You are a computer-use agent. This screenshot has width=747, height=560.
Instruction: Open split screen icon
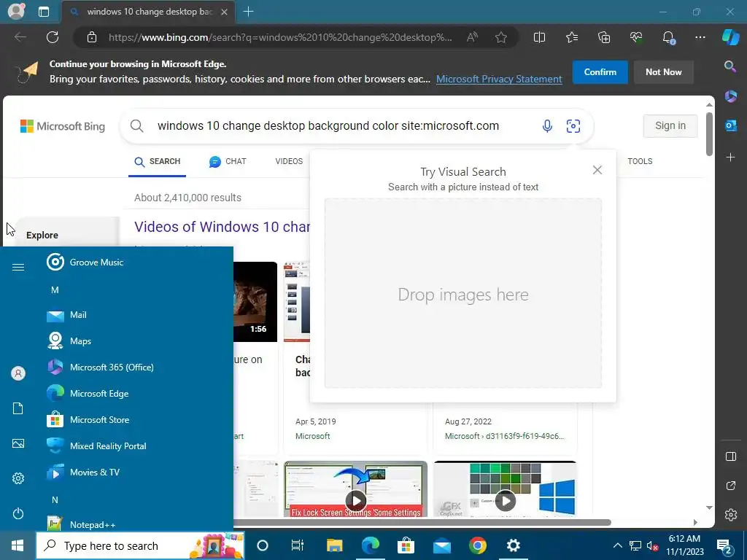click(539, 37)
